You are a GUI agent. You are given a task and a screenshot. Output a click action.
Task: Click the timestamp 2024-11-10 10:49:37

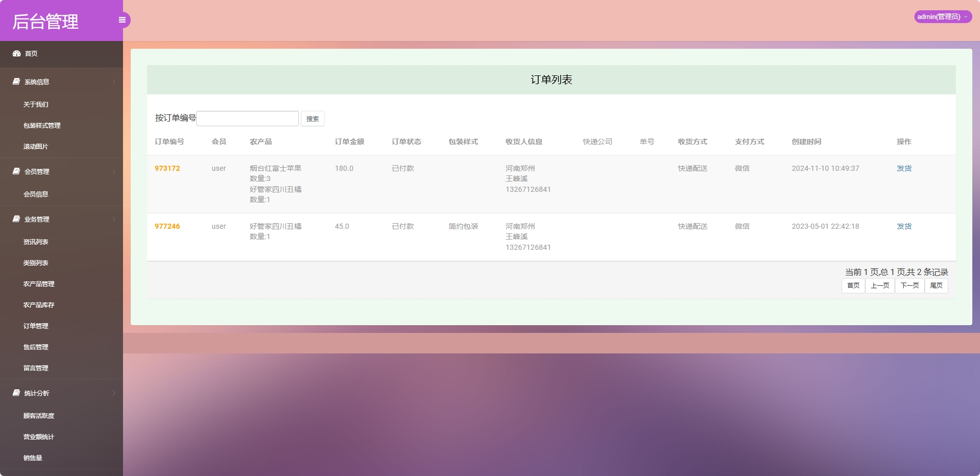(x=825, y=168)
